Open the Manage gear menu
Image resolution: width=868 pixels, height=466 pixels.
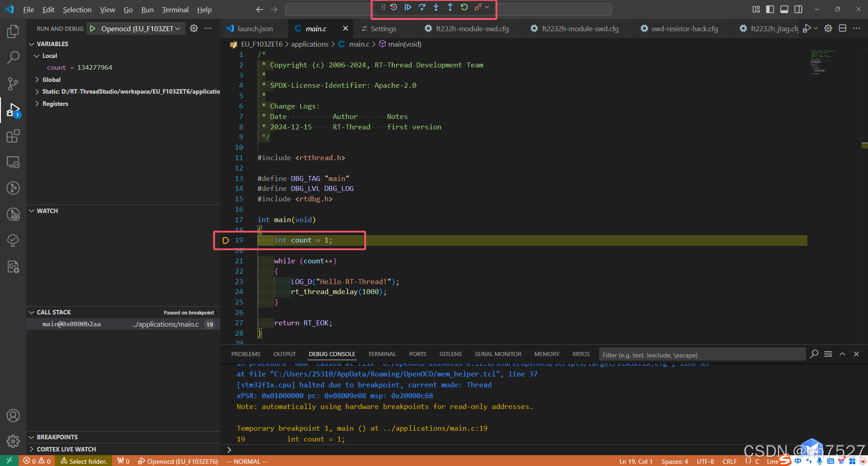[x=13, y=441]
